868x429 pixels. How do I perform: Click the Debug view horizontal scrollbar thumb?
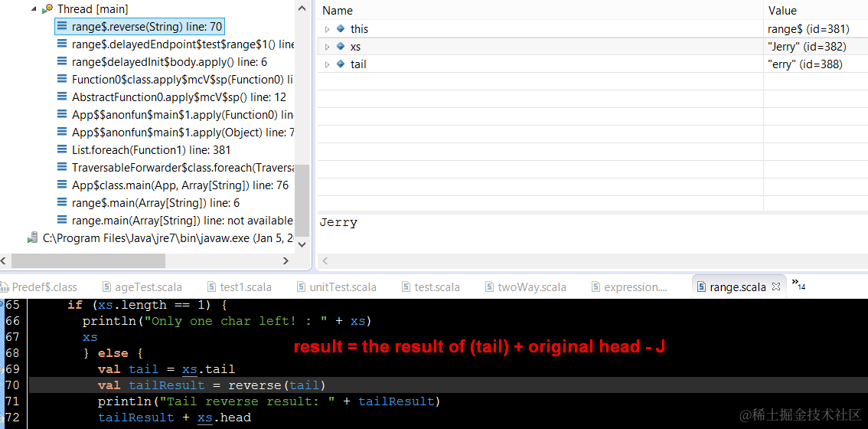88,260
